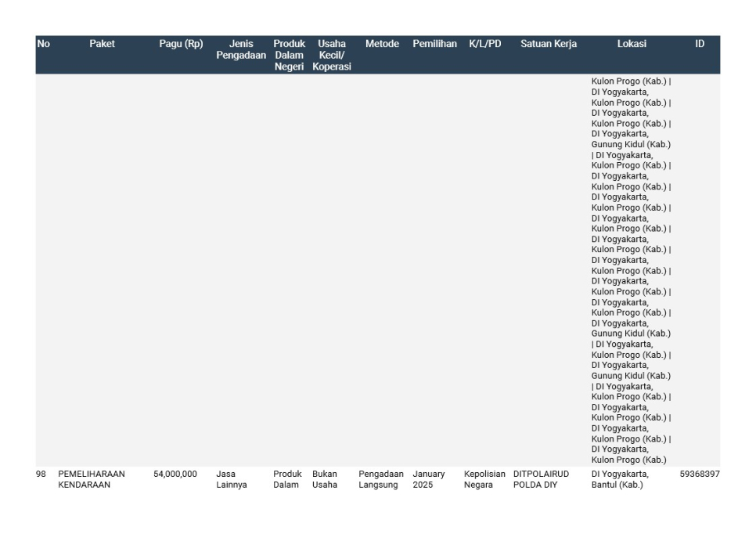The width and height of the screenshot is (756, 534).
Task: Click the 54,000,000 budget value
Action: (175, 474)
